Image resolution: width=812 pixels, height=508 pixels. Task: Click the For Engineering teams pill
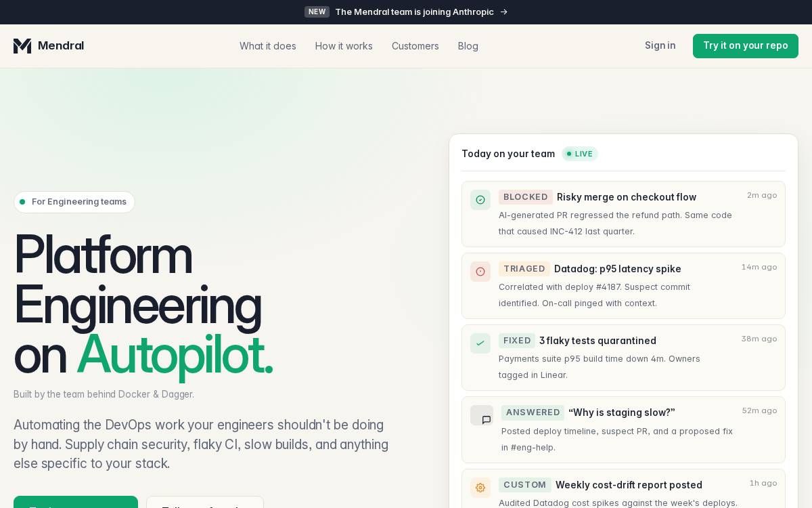coord(74,202)
